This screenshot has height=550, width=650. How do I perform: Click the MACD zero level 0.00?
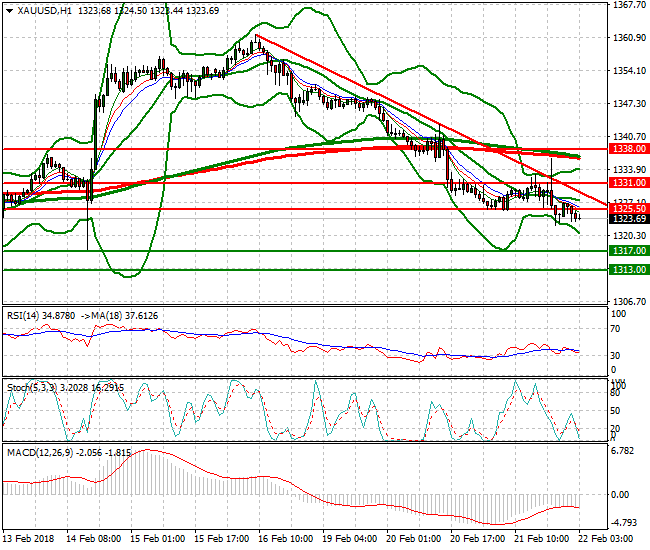point(620,494)
